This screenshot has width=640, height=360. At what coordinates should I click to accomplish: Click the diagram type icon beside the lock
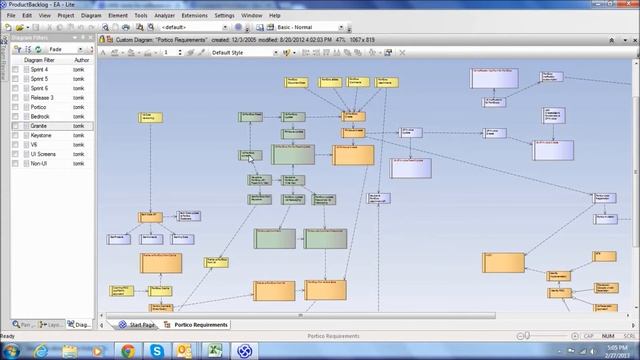click(x=110, y=40)
